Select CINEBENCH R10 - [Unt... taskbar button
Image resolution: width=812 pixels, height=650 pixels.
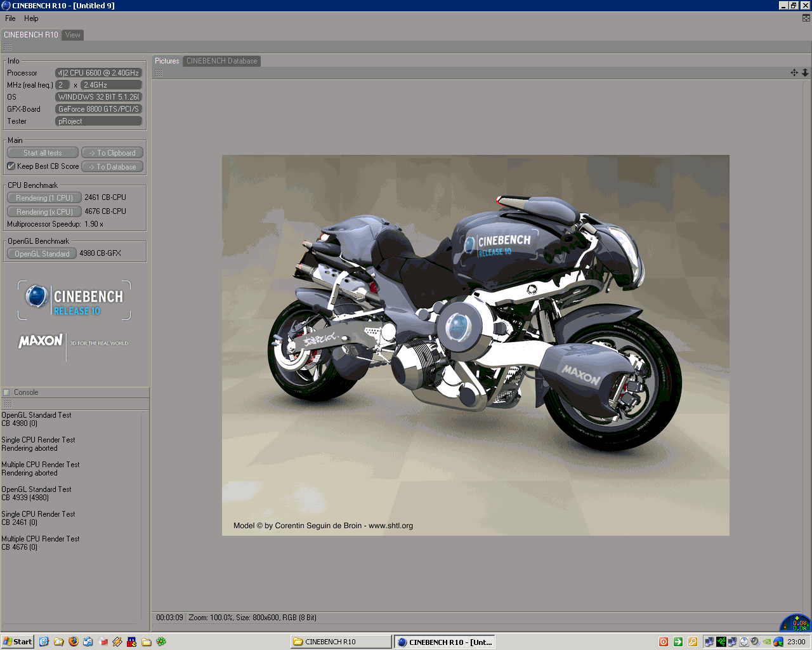pos(444,642)
